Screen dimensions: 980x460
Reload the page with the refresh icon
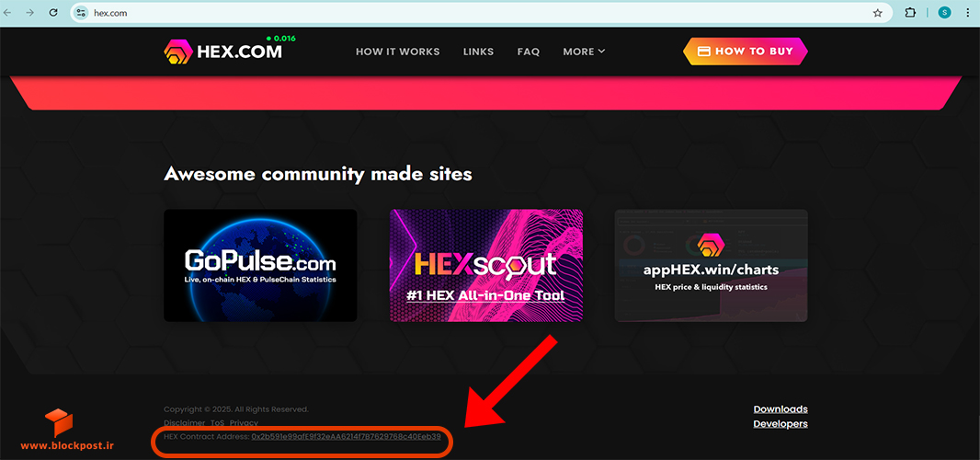click(53, 13)
